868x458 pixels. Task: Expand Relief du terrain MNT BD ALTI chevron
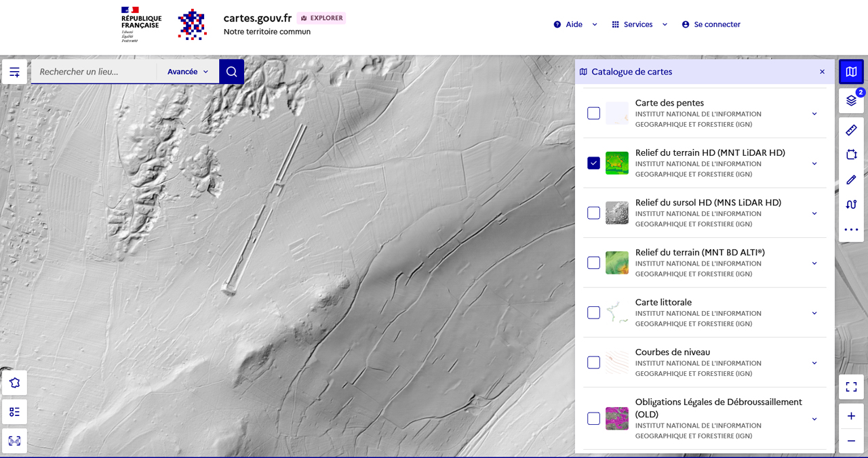[x=814, y=263]
